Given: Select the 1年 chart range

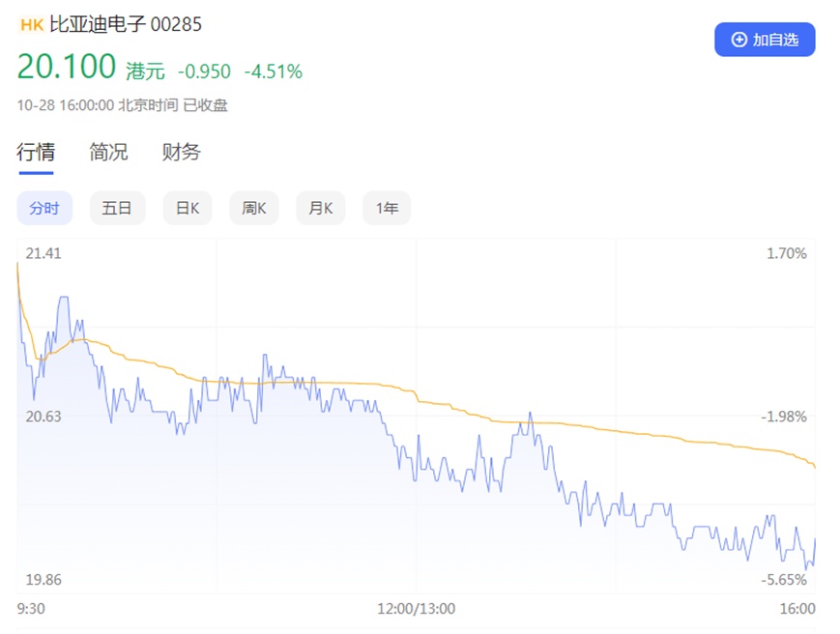Looking at the screenshot, I should click(387, 208).
